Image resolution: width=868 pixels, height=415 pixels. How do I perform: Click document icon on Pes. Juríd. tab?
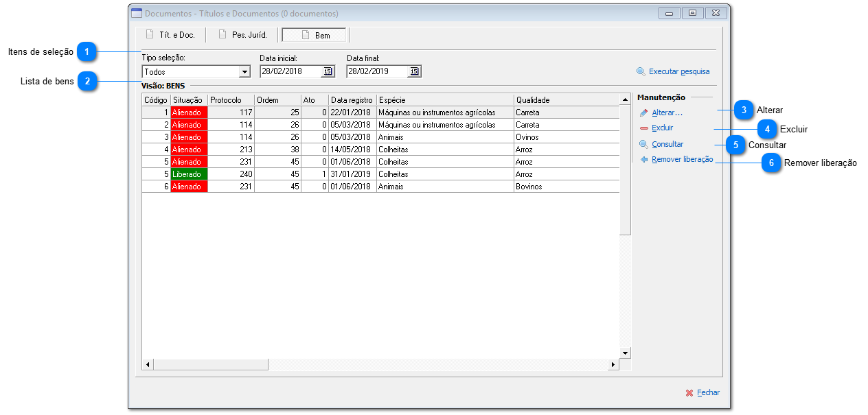tap(222, 34)
